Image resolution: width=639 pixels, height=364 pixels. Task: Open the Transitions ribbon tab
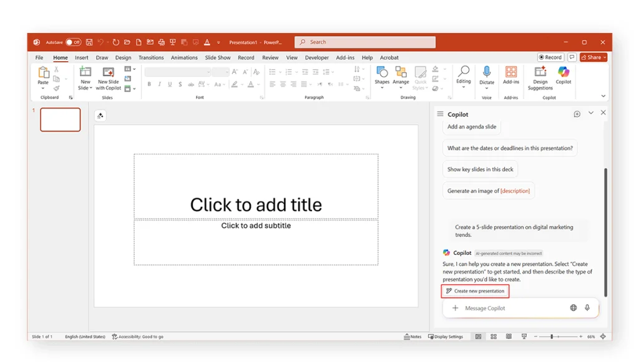click(151, 57)
